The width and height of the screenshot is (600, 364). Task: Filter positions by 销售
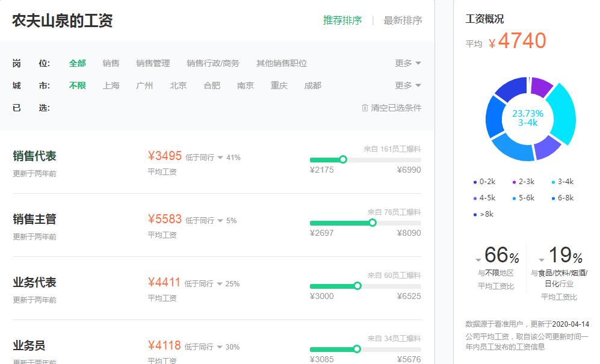click(x=111, y=63)
